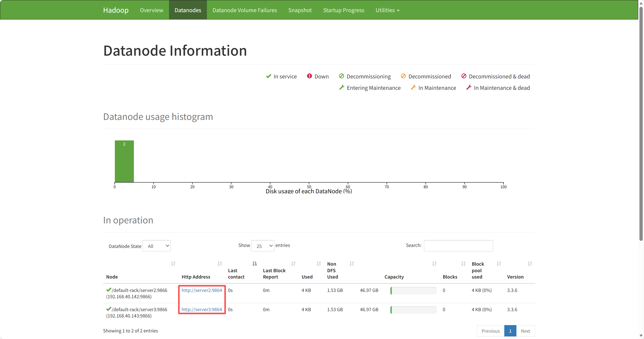
Task: Sort the table by Used column
Action: tap(319, 264)
